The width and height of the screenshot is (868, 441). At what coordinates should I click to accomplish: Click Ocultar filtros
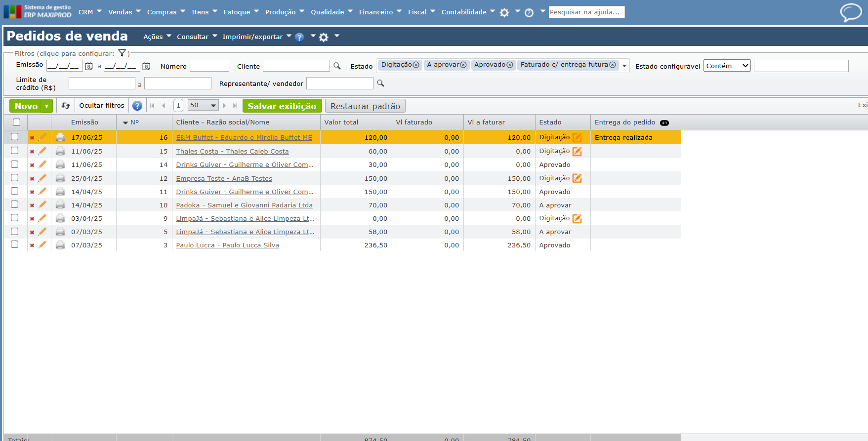(102, 105)
